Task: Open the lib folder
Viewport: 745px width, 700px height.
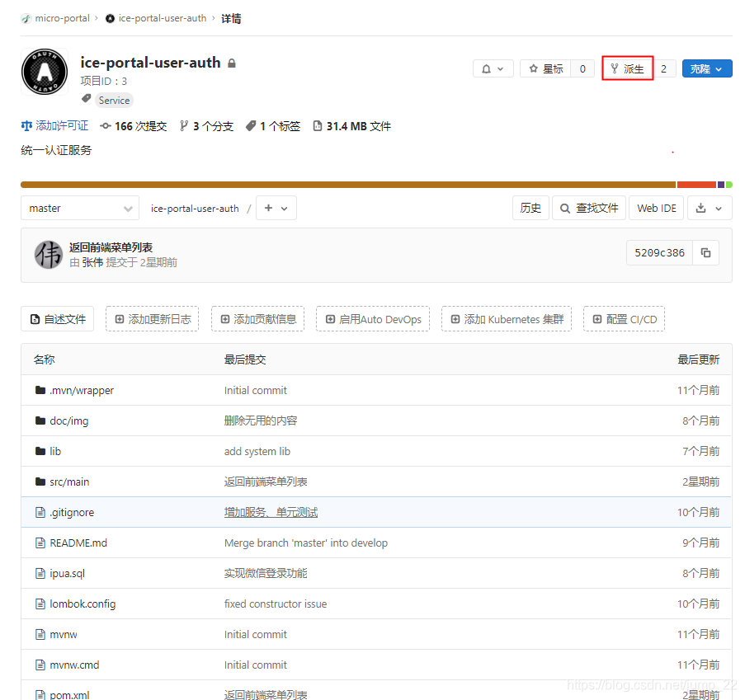Action: [x=55, y=451]
